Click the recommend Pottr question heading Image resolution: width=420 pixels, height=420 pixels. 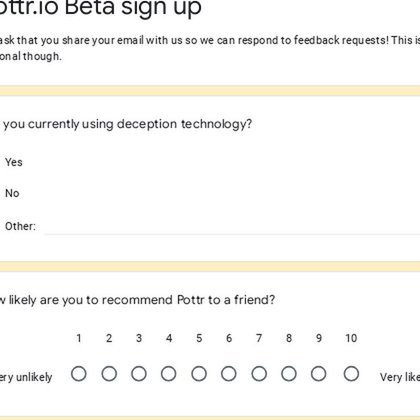tap(137, 300)
